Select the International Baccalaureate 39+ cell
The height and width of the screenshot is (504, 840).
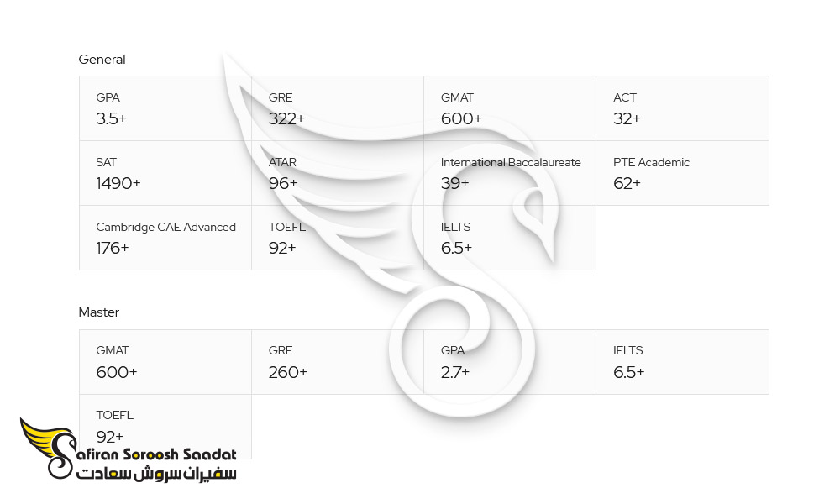[x=510, y=173]
